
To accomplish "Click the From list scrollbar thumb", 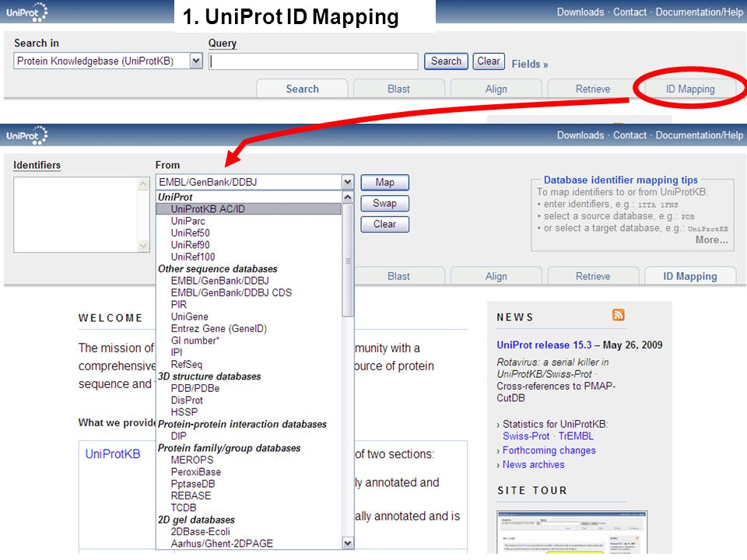I will (348, 260).
